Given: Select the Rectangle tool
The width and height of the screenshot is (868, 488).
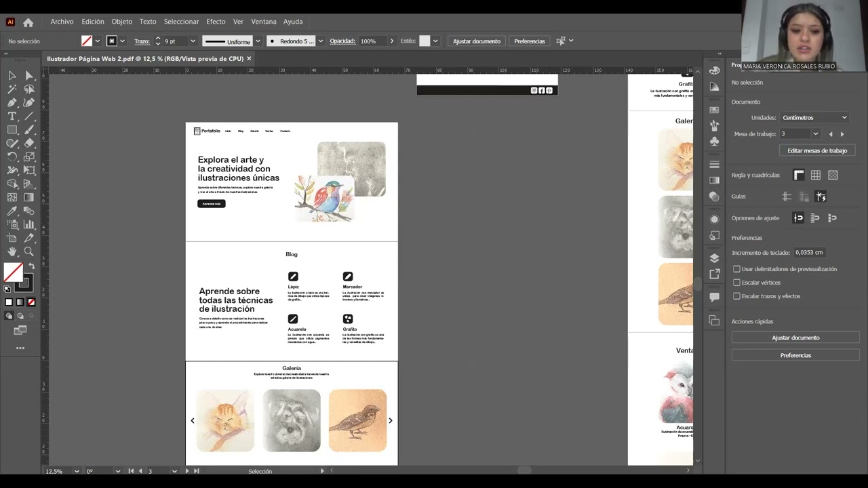Looking at the screenshot, I should tap(12, 129).
